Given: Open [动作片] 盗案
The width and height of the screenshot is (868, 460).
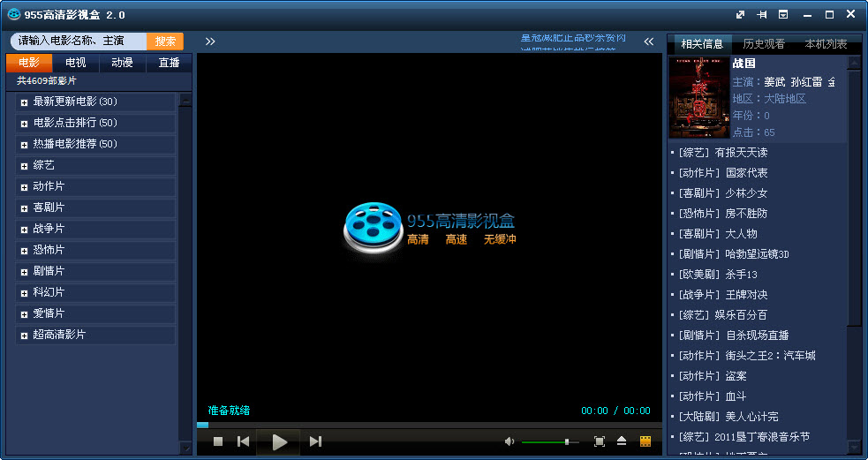Looking at the screenshot, I should (x=713, y=376).
